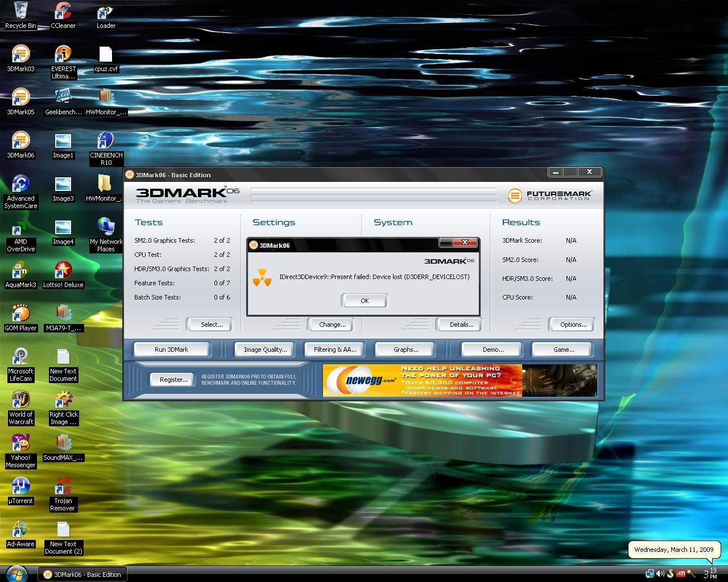Close the 3DMark06 error dialog
Screen dimensions: 728x582
point(465,243)
